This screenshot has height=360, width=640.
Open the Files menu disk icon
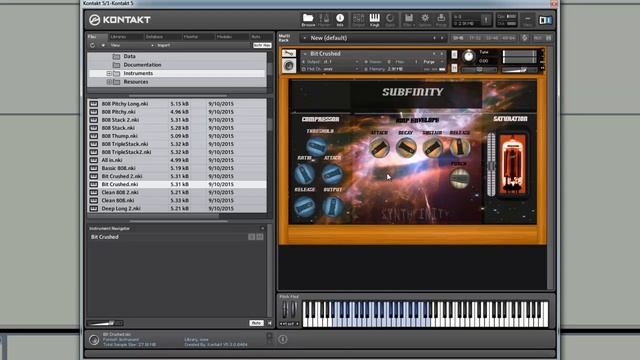tap(409, 19)
